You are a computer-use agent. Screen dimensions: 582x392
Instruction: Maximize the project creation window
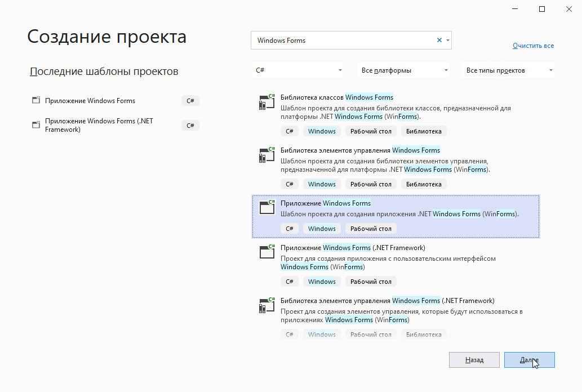click(x=542, y=9)
